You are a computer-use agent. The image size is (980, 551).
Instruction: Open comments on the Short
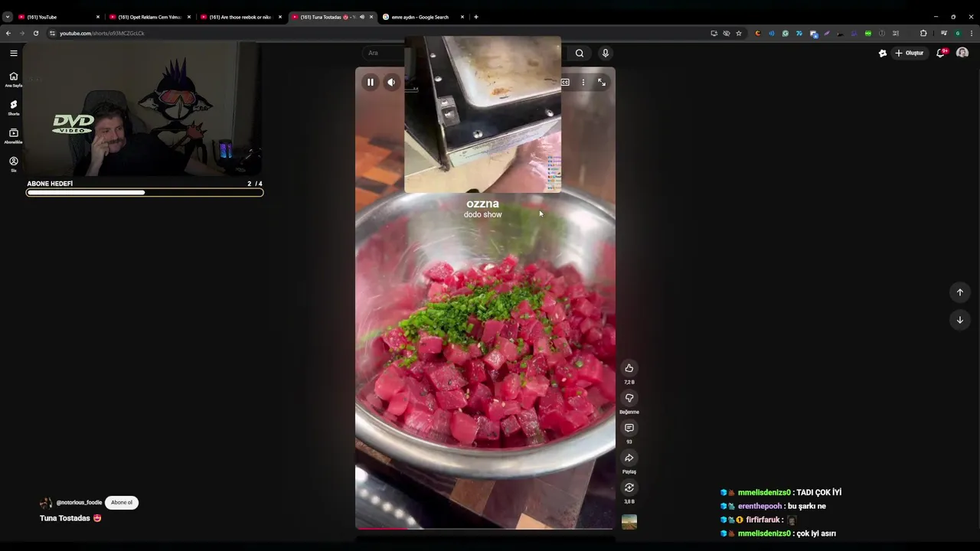pyautogui.click(x=629, y=428)
